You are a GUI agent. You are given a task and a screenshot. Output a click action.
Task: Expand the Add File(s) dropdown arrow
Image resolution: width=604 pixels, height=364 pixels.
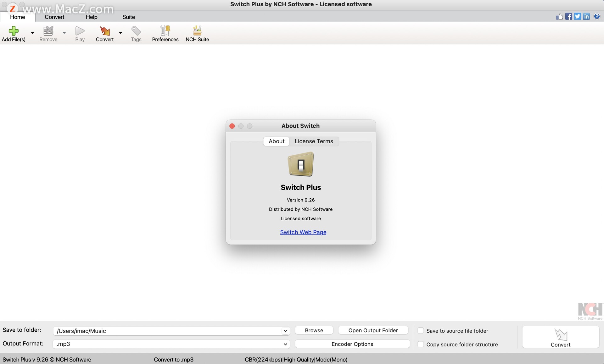(32, 33)
